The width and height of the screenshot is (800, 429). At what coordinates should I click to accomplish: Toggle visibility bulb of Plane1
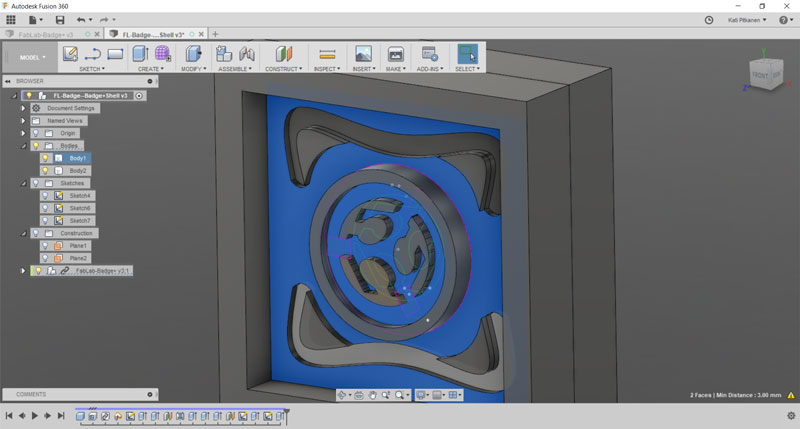tap(45, 245)
